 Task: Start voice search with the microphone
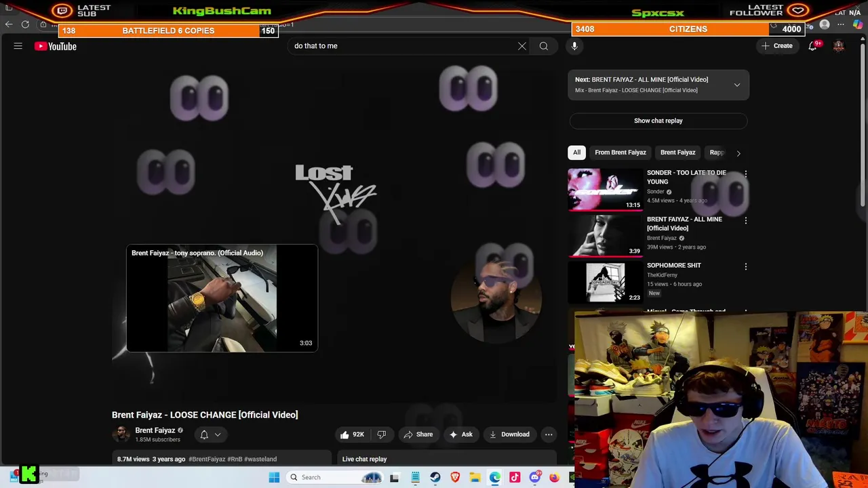click(x=574, y=46)
